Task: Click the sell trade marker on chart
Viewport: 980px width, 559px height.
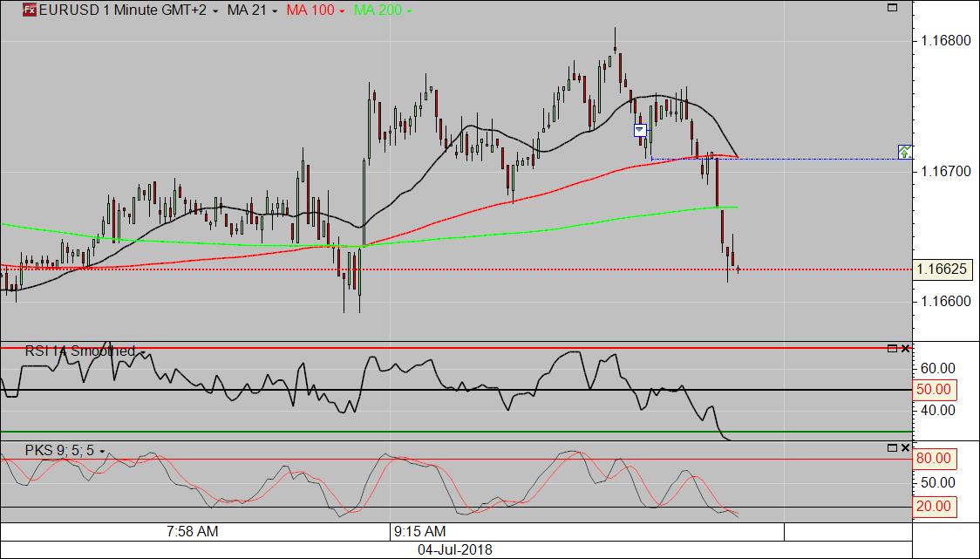Action: click(x=640, y=130)
